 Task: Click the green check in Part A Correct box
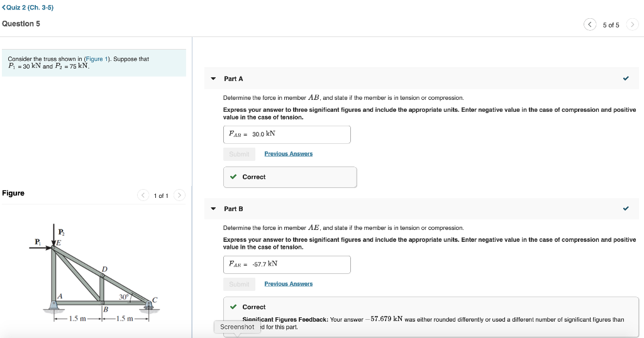[233, 177]
